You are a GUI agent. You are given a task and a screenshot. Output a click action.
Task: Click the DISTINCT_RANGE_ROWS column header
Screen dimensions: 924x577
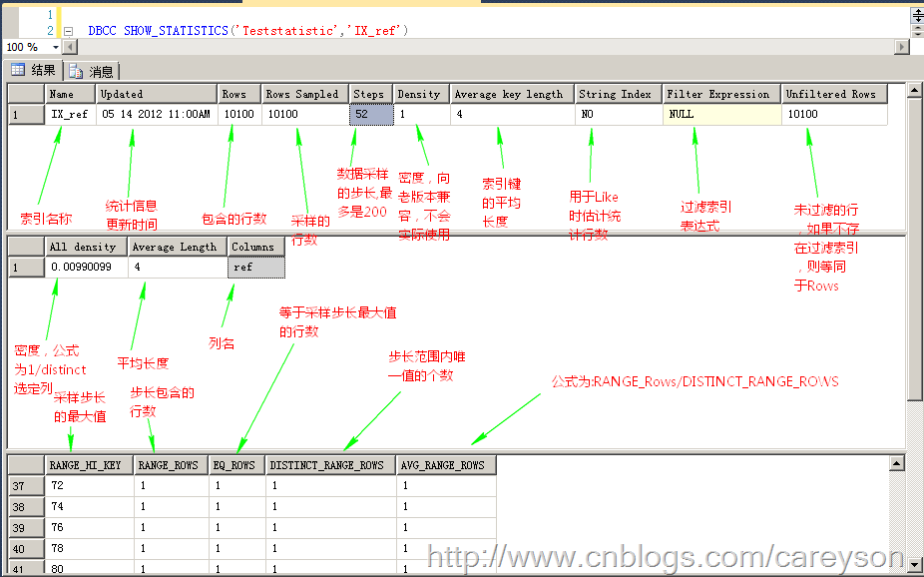pyautogui.click(x=330, y=465)
